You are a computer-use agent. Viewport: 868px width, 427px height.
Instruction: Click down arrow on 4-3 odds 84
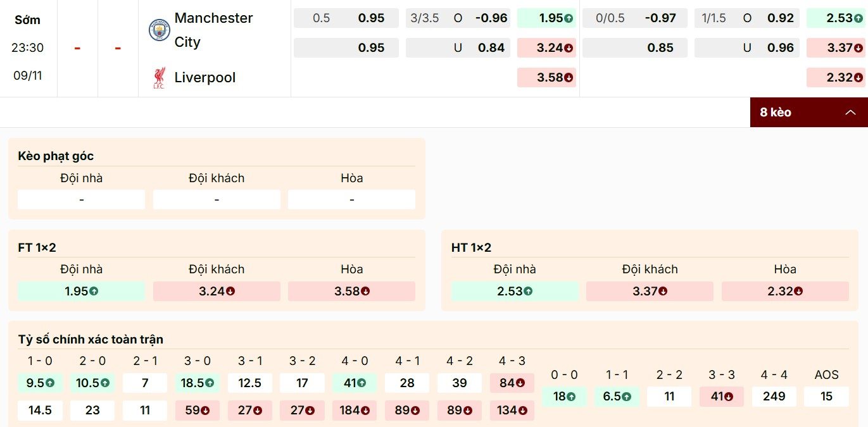pyautogui.click(x=520, y=383)
